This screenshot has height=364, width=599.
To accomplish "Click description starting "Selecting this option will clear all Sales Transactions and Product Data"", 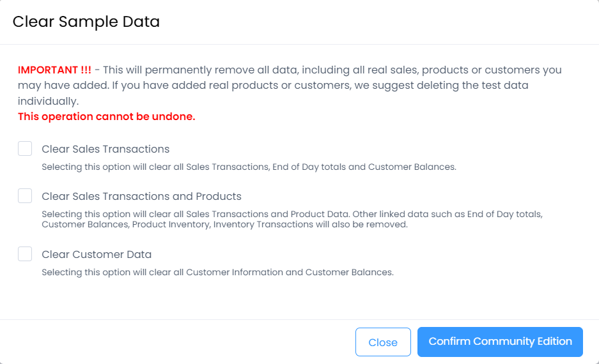I will click(x=292, y=215).
